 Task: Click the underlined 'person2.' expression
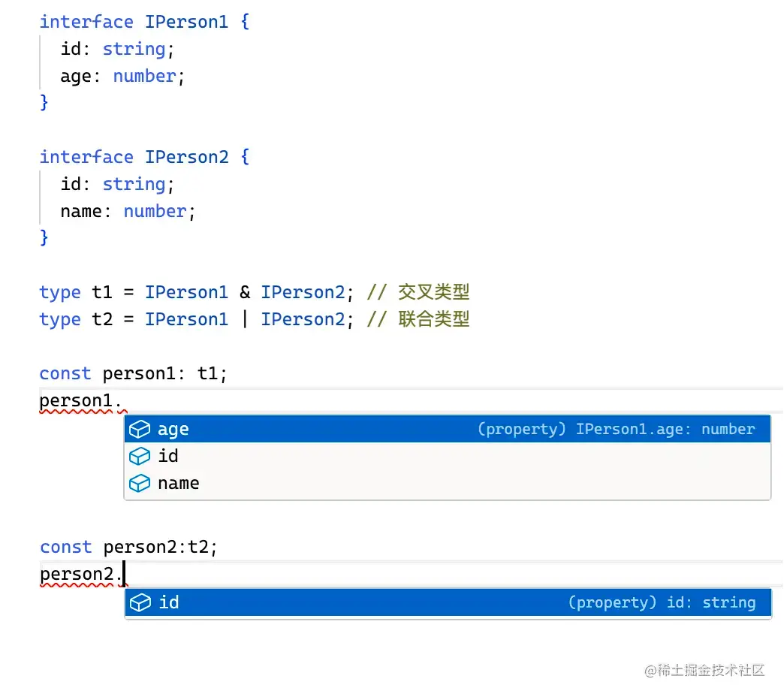[x=82, y=574]
